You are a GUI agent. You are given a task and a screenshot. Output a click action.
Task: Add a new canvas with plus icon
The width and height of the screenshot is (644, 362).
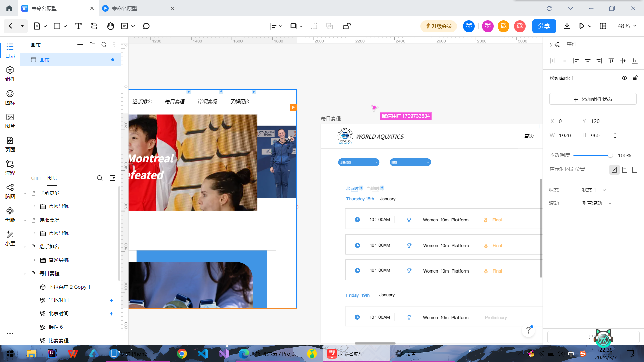pos(80,45)
